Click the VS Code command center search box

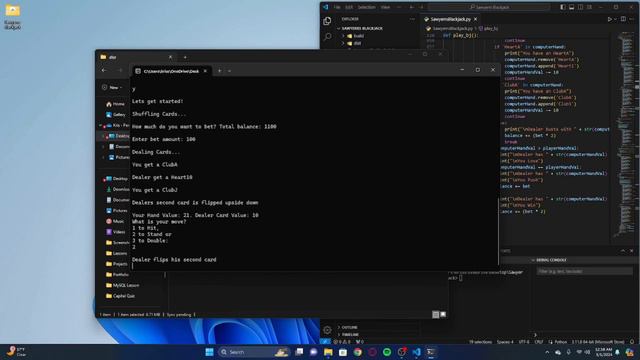click(489, 7)
